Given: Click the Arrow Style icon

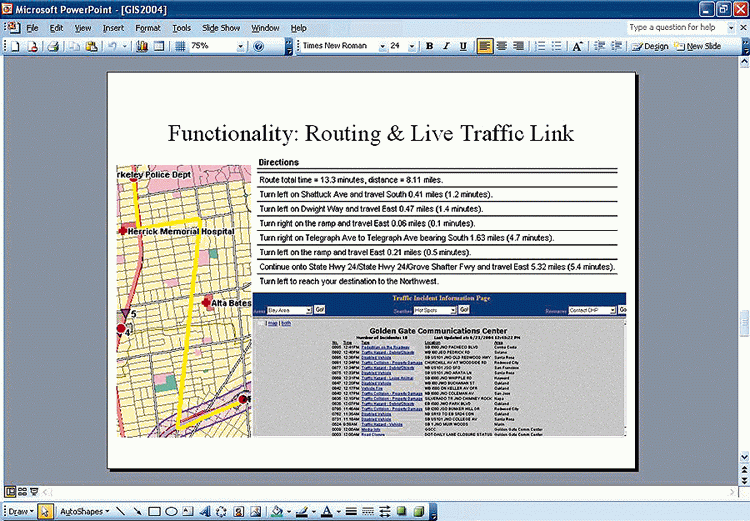Looking at the screenshot, I should click(x=385, y=511).
